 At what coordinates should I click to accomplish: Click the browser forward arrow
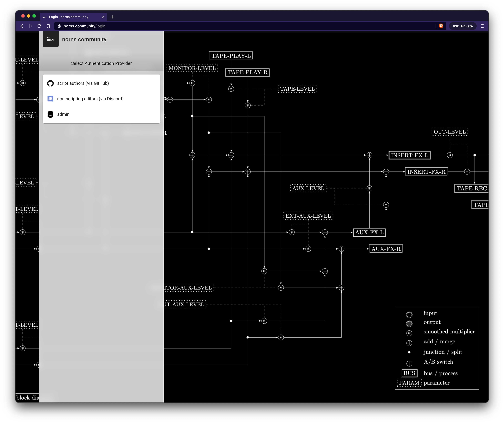30,26
